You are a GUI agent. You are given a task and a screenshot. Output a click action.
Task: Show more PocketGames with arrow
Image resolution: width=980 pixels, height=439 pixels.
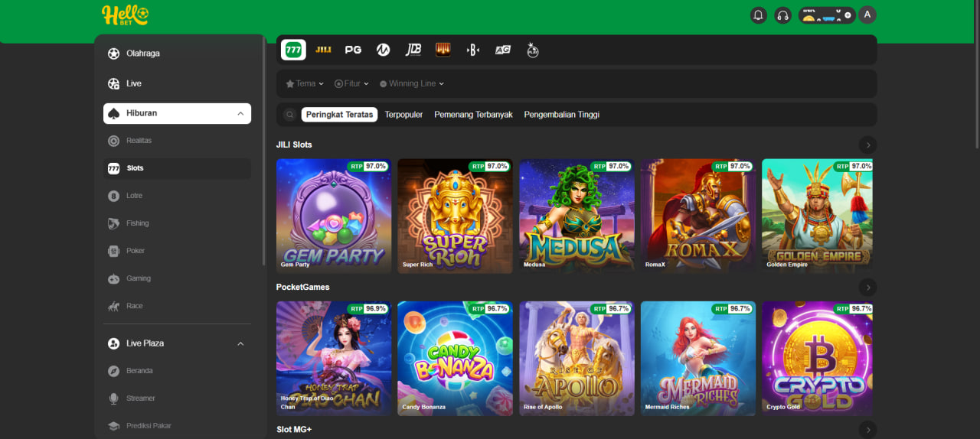coord(867,288)
